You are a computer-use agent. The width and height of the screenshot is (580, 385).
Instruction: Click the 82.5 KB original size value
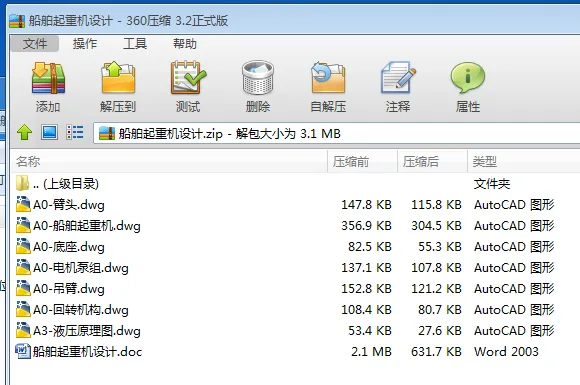point(370,247)
